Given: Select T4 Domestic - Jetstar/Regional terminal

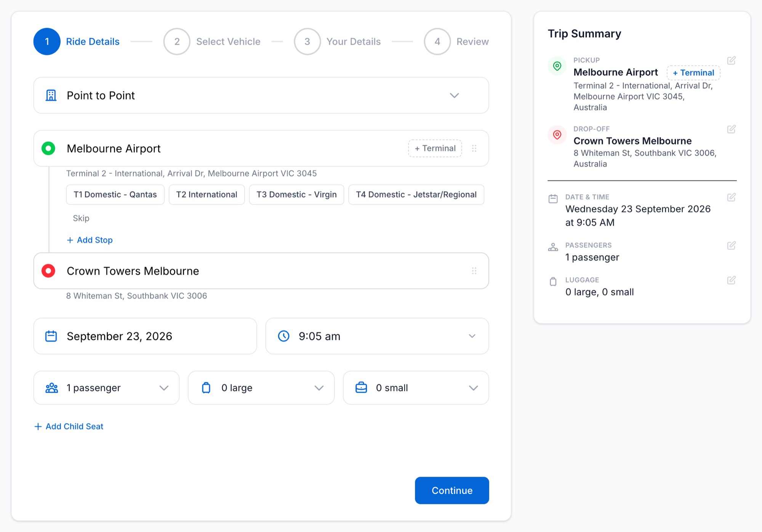Looking at the screenshot, I should 416,195.
